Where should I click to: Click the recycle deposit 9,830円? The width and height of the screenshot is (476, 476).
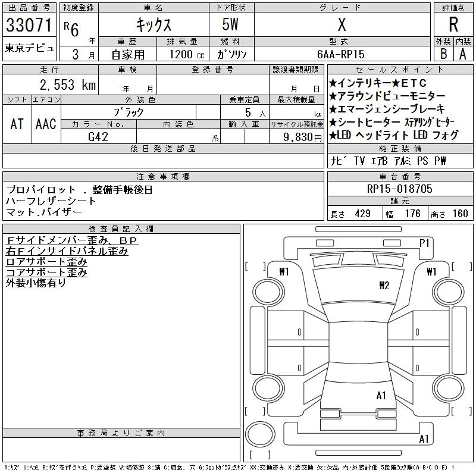pyautogui.click(x=302, y=137)
